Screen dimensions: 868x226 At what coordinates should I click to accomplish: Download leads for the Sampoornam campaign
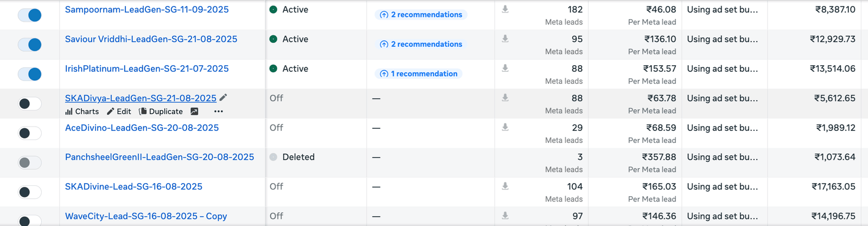click(x=505, y=9)
